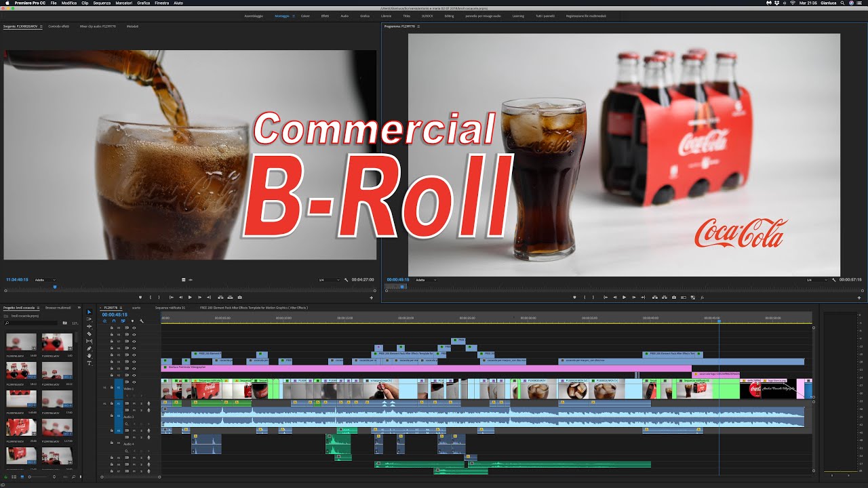
Task: Solo audio track A1 with S button
Action: 140,403
